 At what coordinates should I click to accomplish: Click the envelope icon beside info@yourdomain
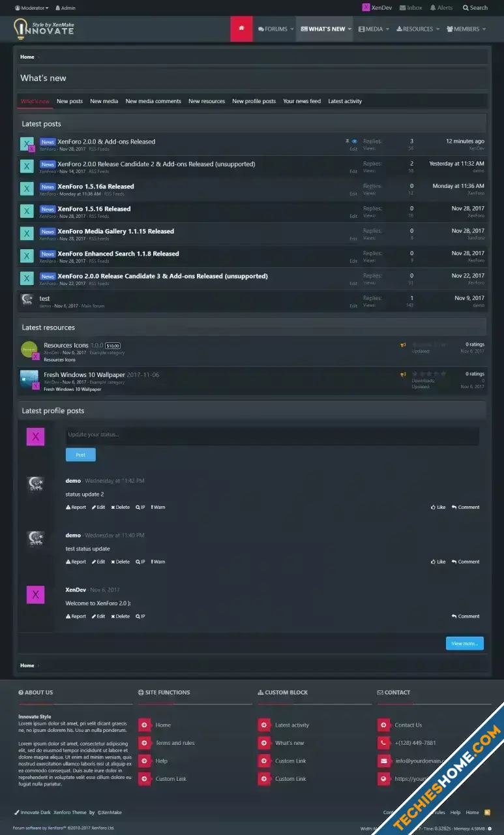[x=383, y=761]
